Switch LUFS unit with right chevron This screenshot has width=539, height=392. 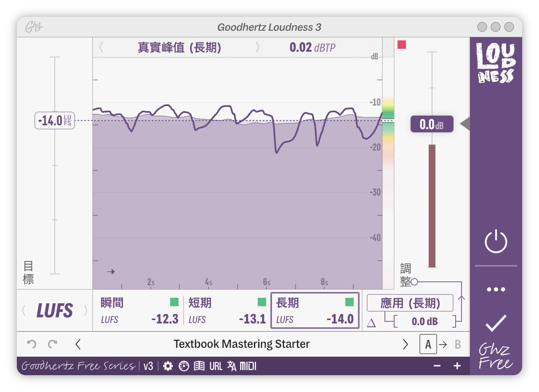click(x=86, y=311)
